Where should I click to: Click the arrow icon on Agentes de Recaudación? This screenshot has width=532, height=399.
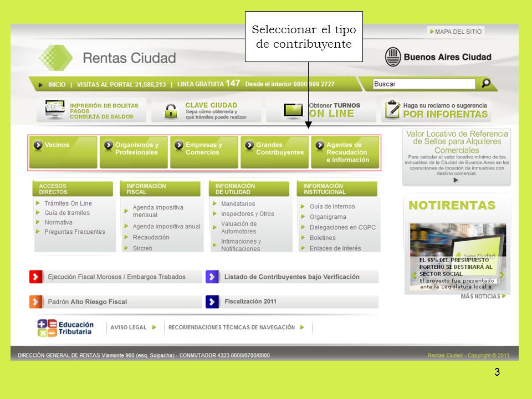320,145
